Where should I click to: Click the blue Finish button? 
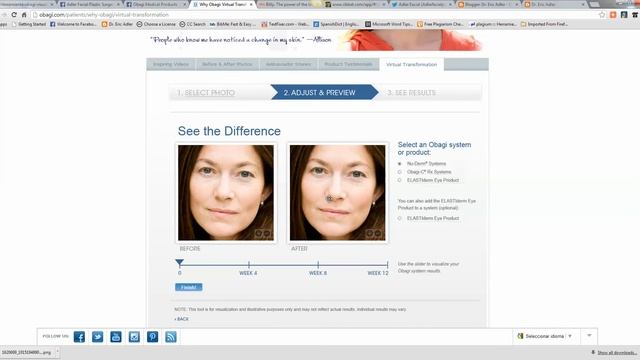189,287
